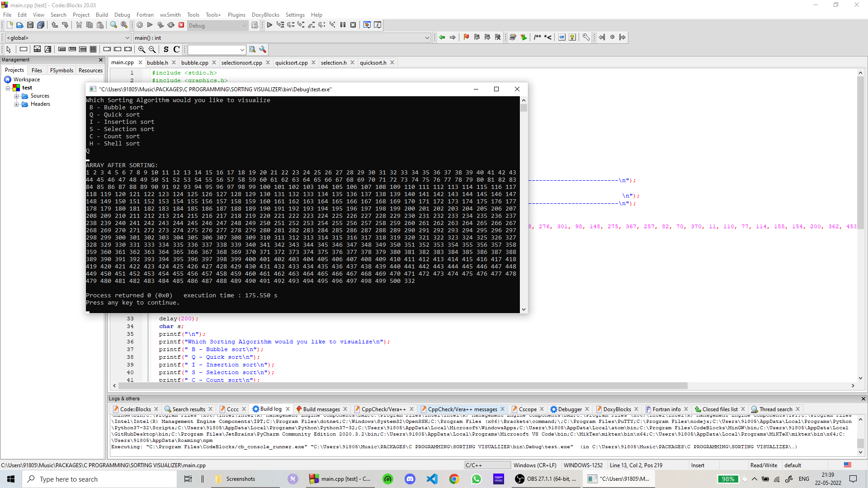Image resolution: width=868 pixels, height=488 pixels.
Task: Click the ENG language indicator on taskbar
Action: click(804, 479)
